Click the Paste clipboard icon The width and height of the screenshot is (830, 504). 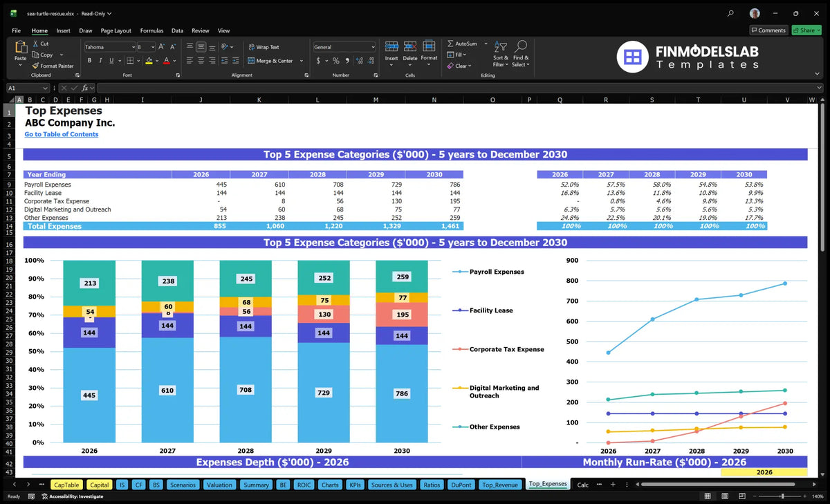(x=20, y=47)
